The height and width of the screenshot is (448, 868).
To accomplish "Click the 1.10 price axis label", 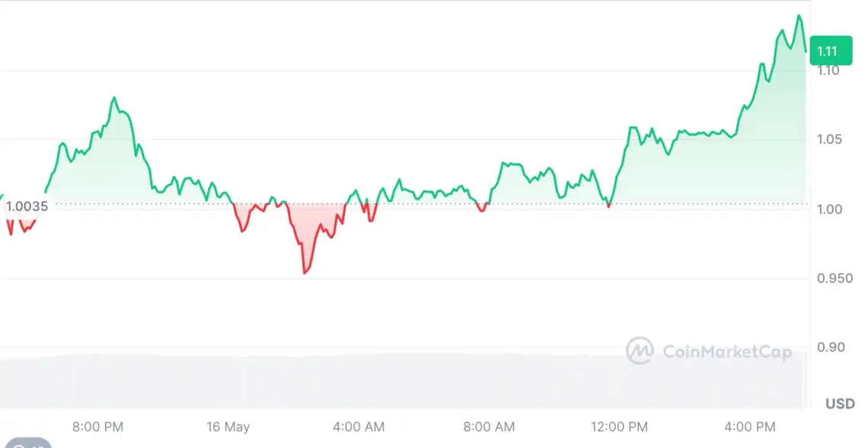I will coord(827,70).
